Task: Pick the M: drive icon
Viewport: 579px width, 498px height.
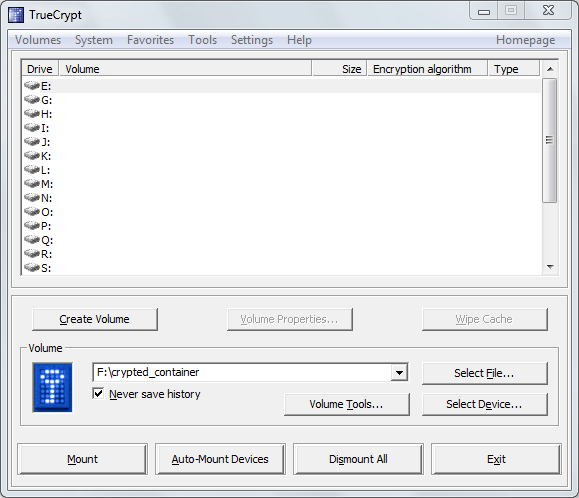Action: coord(32,183)
